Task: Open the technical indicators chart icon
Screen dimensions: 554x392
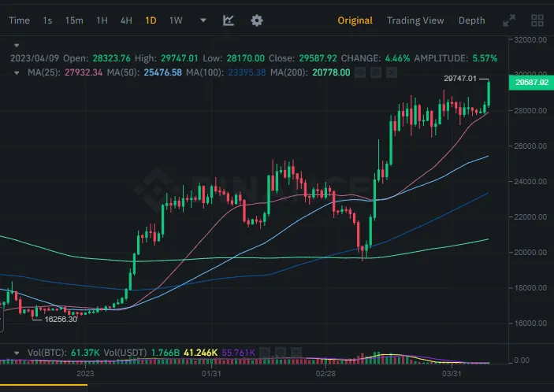Action: pyautogui.click(x=229, y=20)
